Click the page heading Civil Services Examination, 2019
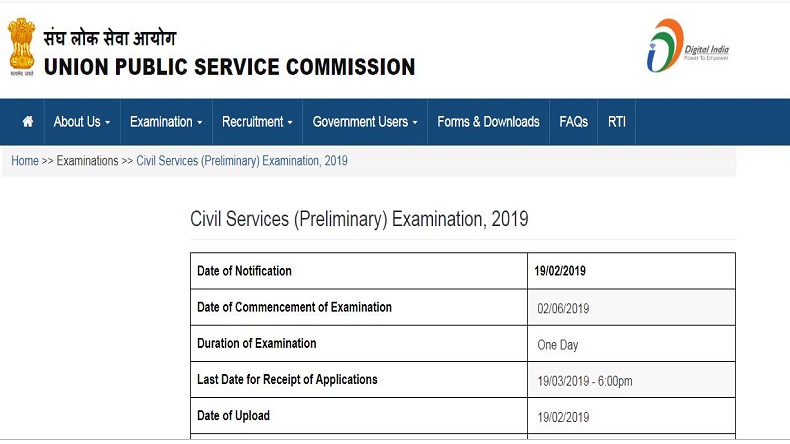The image size is (790, 444). coord(359,219)
